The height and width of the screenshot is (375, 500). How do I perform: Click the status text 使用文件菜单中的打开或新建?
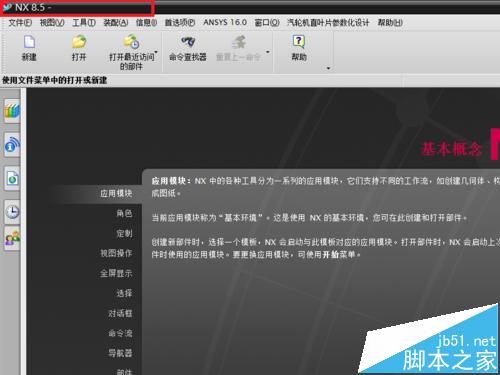54,80
